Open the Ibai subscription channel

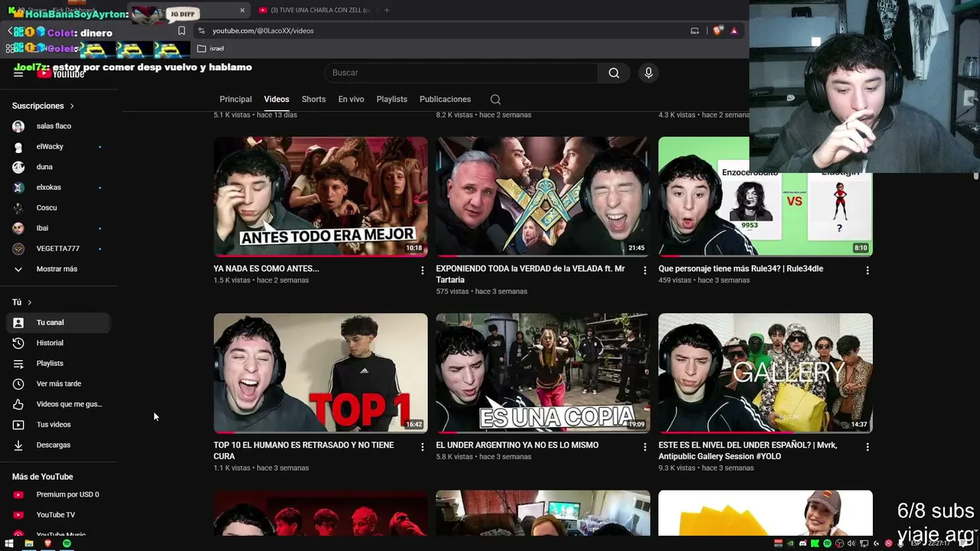[x=58, y=228]
